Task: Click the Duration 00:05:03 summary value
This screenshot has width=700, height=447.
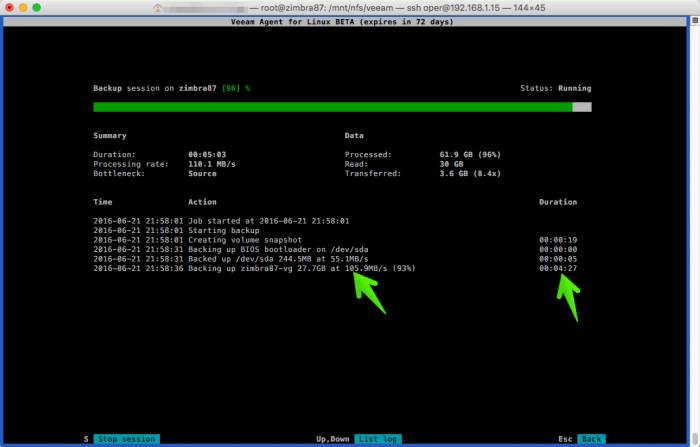Action: pos(207,155)
